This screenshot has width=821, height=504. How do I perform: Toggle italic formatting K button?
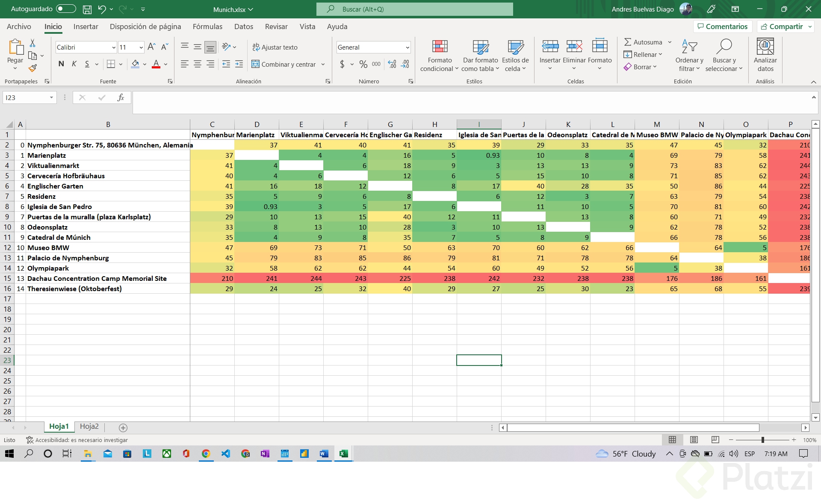74,64
